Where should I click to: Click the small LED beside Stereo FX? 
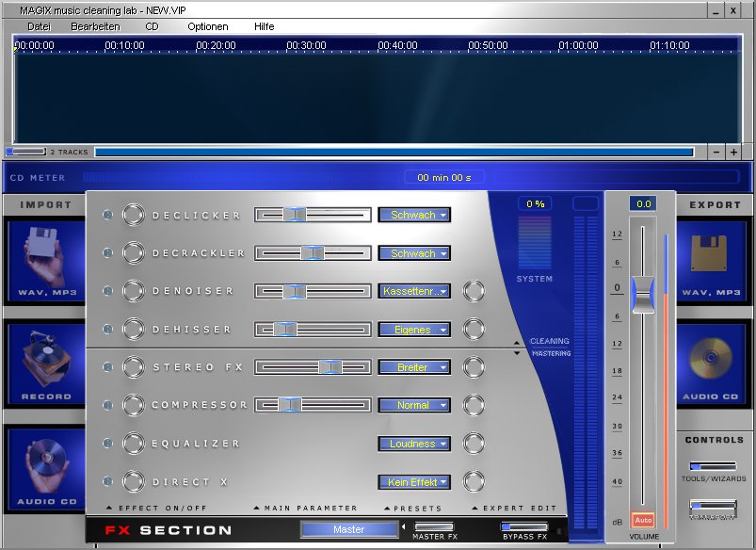point(107,367)
